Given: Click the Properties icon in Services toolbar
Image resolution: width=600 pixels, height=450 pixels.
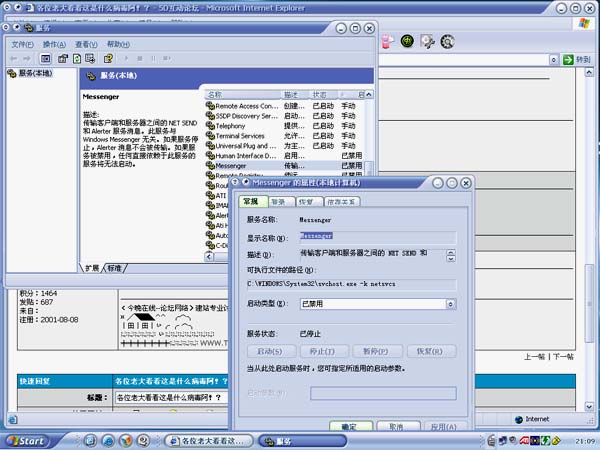Looking at the screenshot, I should click(x=62, y=59).
